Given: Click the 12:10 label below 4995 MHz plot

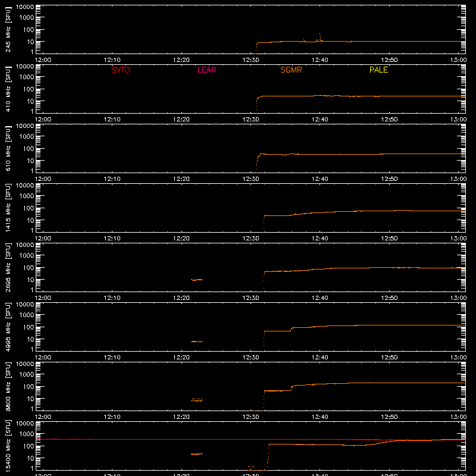Looking at the screenshot, I should [x=112, y=358].
